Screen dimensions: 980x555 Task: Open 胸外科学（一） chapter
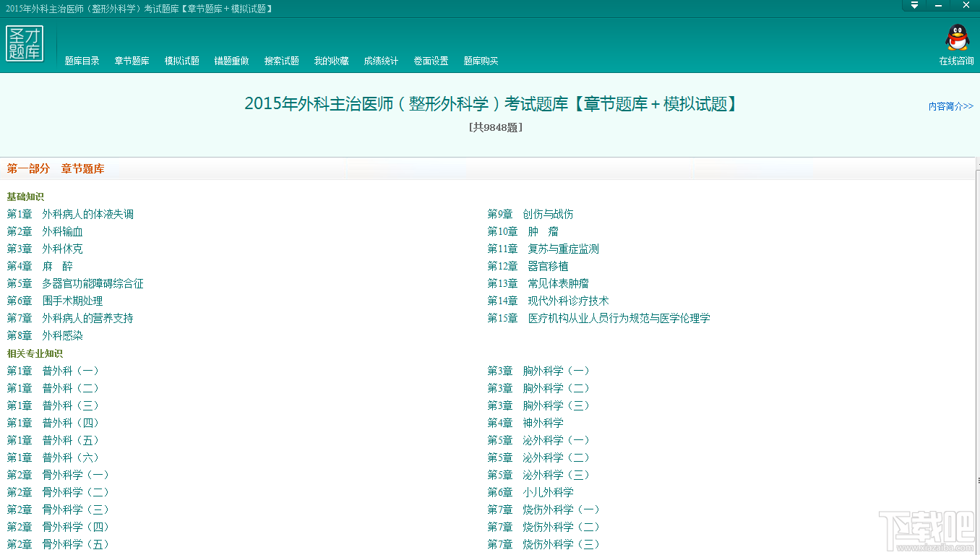[539, 371]
